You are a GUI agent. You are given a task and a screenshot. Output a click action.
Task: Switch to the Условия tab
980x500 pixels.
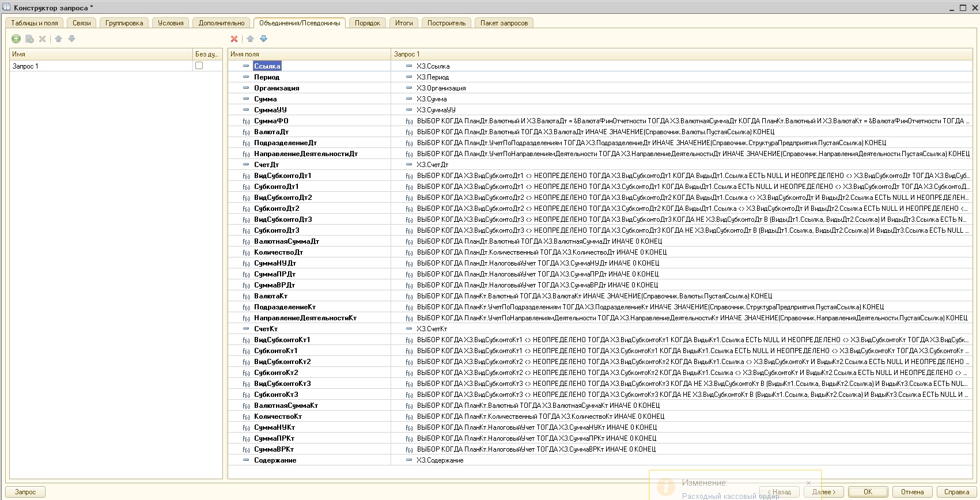[x=171, y=23]
